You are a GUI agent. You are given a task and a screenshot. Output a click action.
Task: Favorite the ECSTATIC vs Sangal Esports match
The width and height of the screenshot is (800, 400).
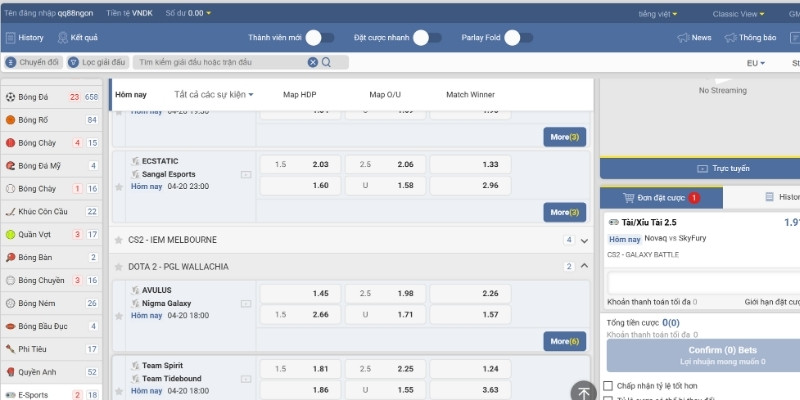(x=119, y=187)
